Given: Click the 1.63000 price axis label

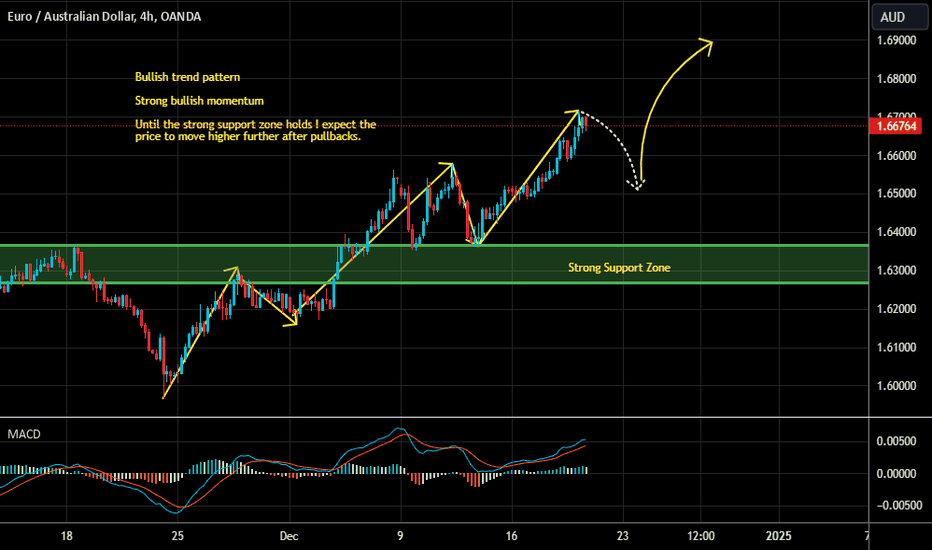Looking at the screenshot, I should [x=896, y=271].
